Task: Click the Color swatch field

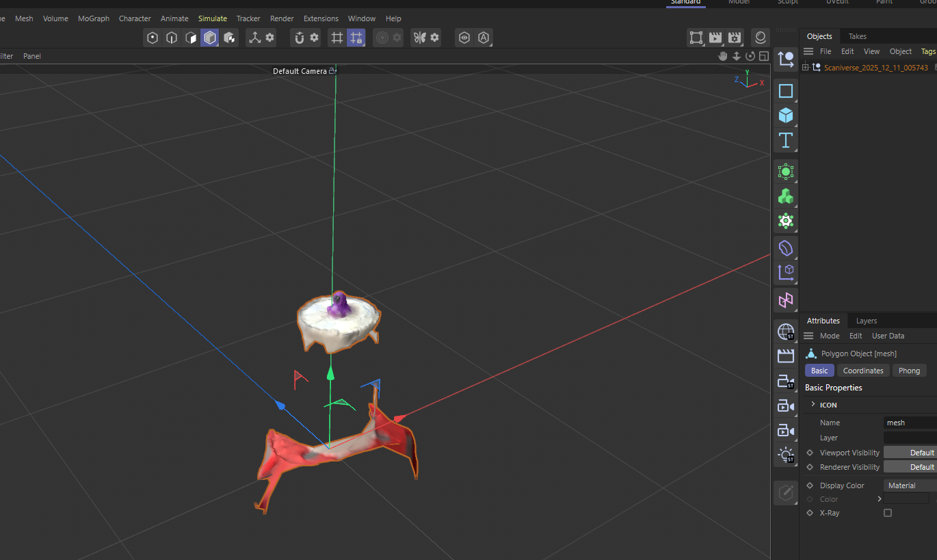Action: point(907,498)
